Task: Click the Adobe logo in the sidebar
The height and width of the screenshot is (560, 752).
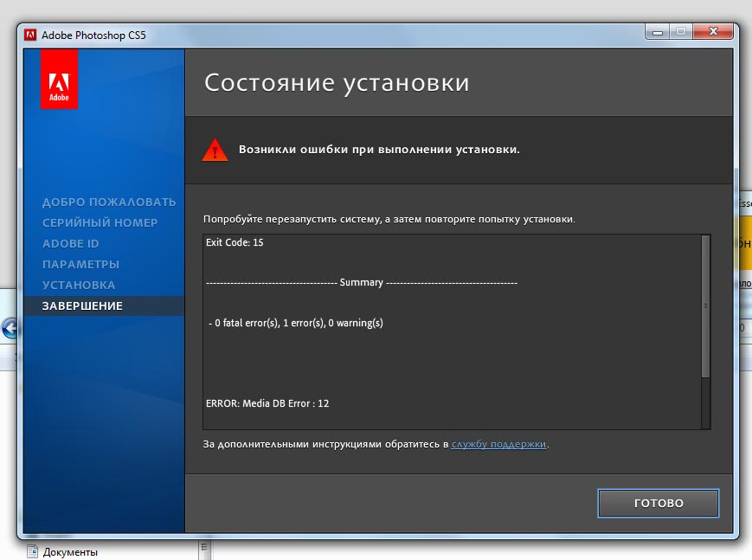Action: (59, 80)
